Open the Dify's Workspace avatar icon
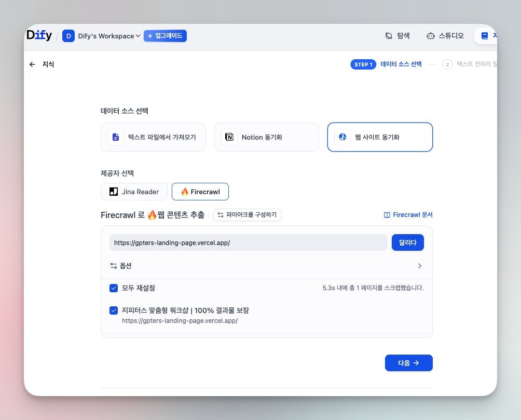This screenshot has height=420, width=521. tap(68, 36)
